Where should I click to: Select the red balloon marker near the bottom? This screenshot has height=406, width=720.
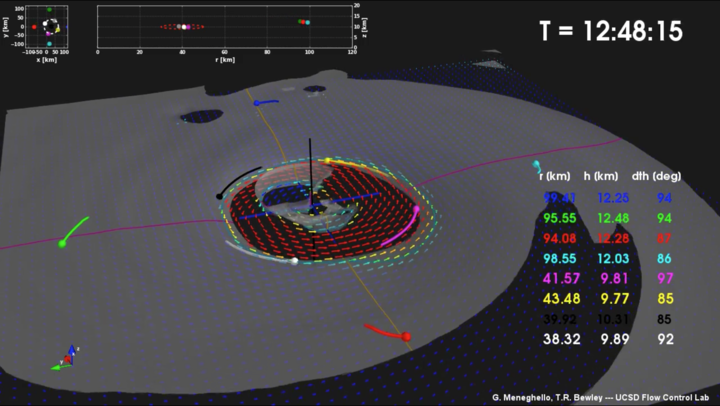406,337
